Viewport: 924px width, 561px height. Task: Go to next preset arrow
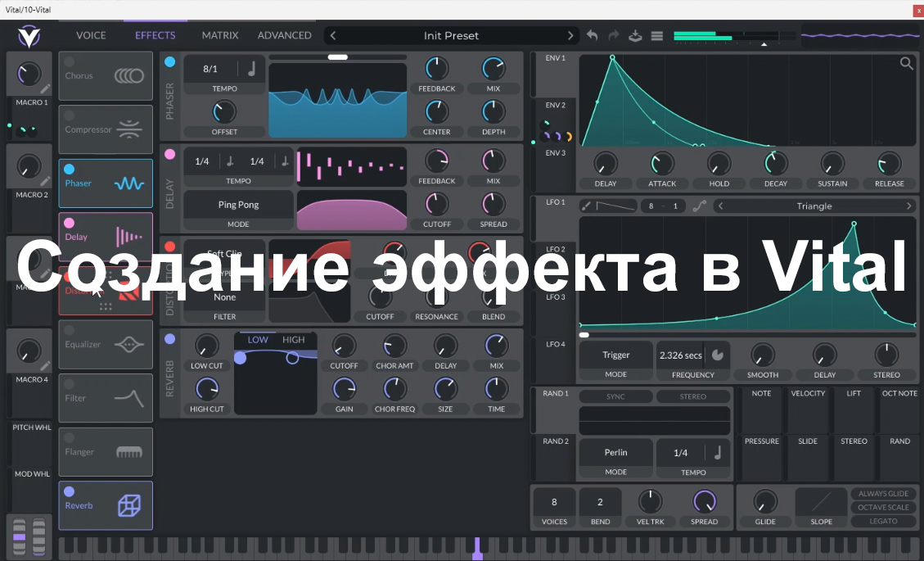click(x=570, y=35)
